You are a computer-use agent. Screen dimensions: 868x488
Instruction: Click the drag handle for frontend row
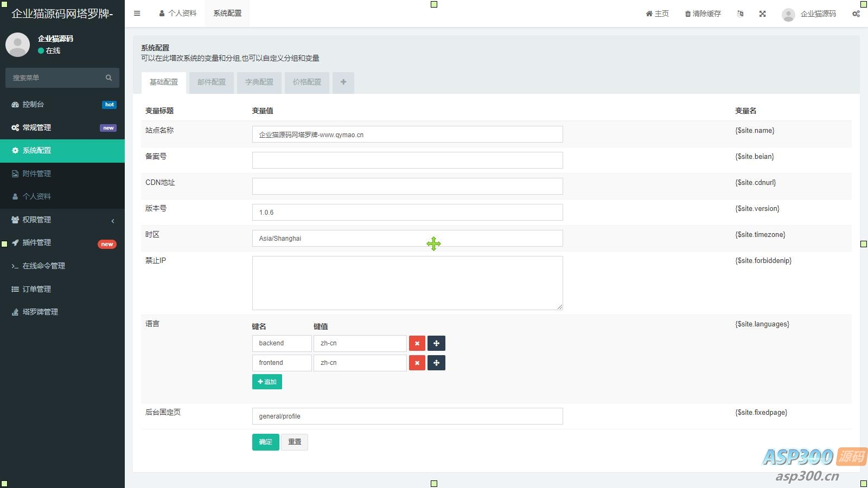pyautogui.click(x=436, y=363)
